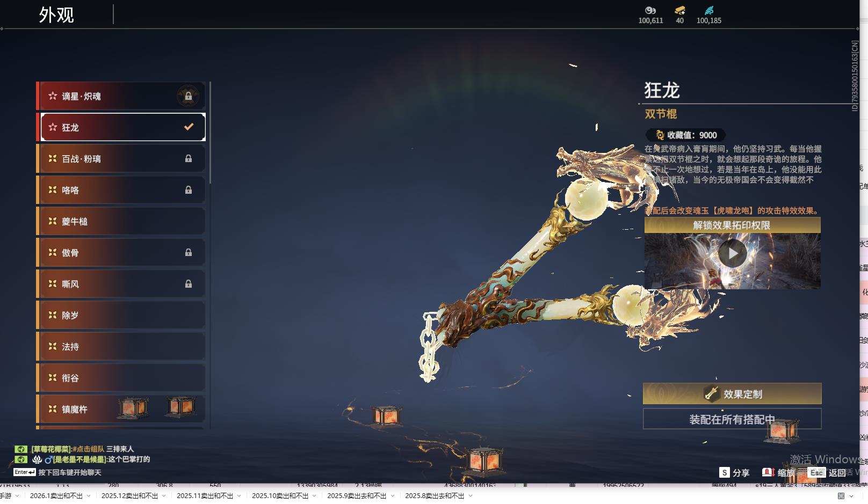Click the lock icon on 百战·粉璃

pos(189,158)
